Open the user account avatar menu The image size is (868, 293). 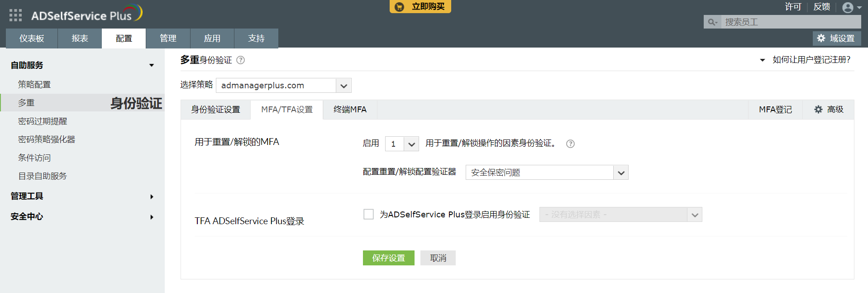[848, 8]
